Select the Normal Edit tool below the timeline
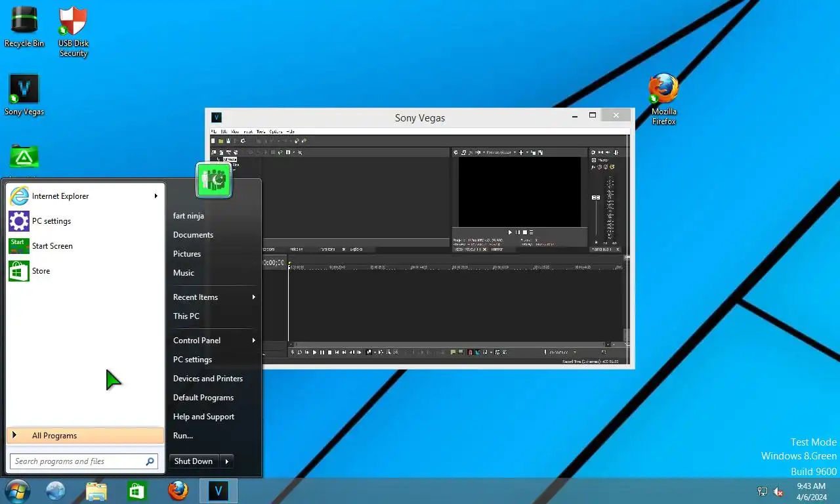 (x=369, y=352)
